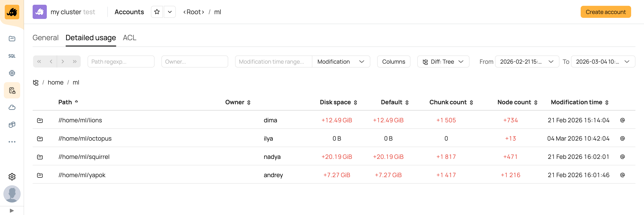The width and height of the screenshot is (644, 215).
Task: Open the From date dropdown
Action: click(527, 61)
